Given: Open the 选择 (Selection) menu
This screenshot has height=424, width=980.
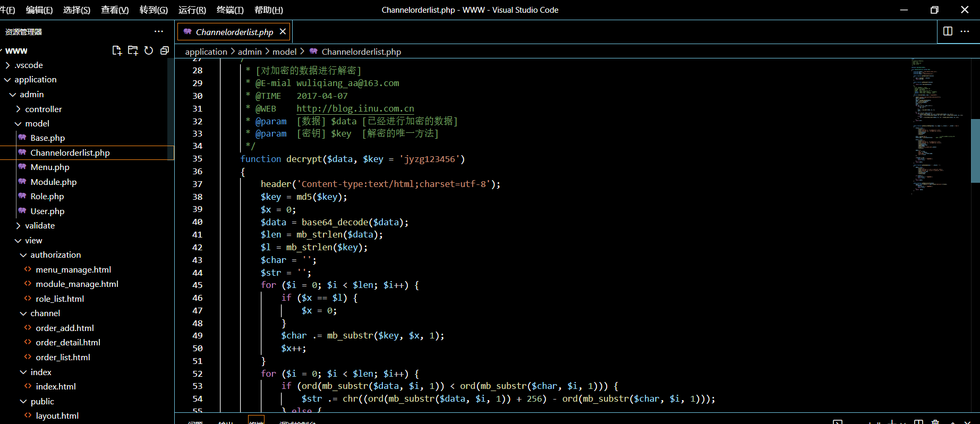Looking at the screenshot, I should (76, 10).
